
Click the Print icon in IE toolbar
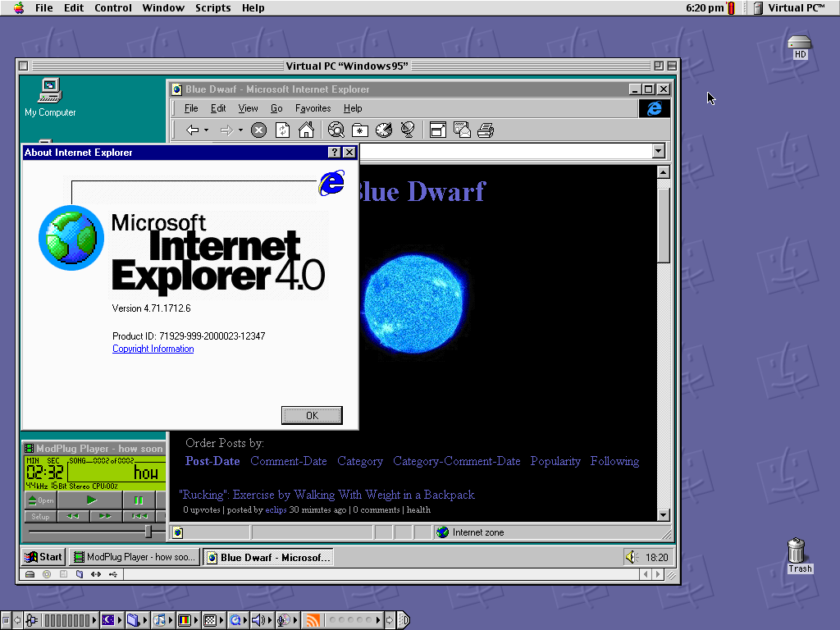486,130
